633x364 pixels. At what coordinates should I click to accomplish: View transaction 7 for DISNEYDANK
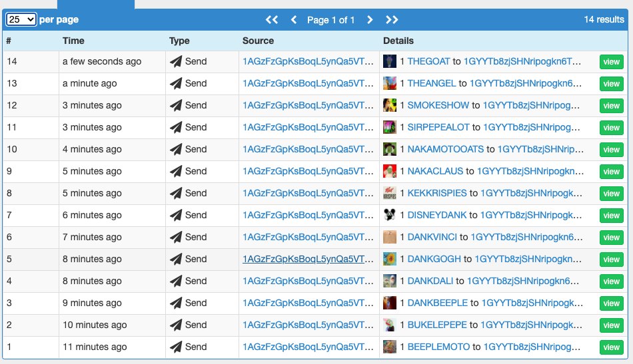click(611, 216)
